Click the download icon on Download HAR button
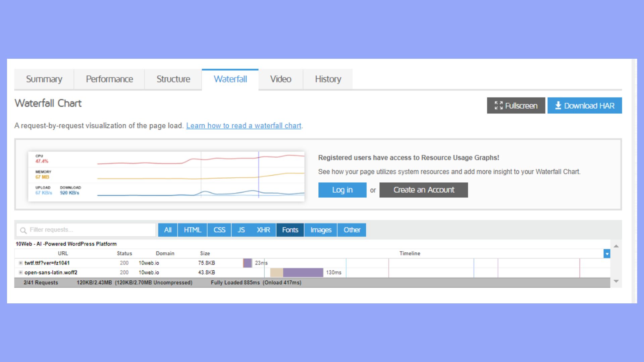Screen dimensions: 644x362 click(558, 105)
